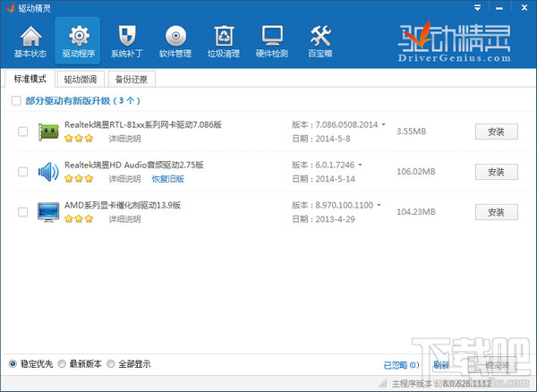Image resolution: width=537 pixels, height=392 pixels.
Task: Minimize the 驱动精灵 window
Action: tap(499, 8)
